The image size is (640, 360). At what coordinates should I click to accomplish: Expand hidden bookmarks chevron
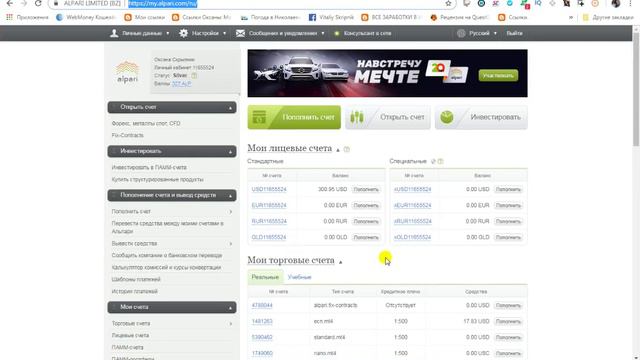[571, 17]
